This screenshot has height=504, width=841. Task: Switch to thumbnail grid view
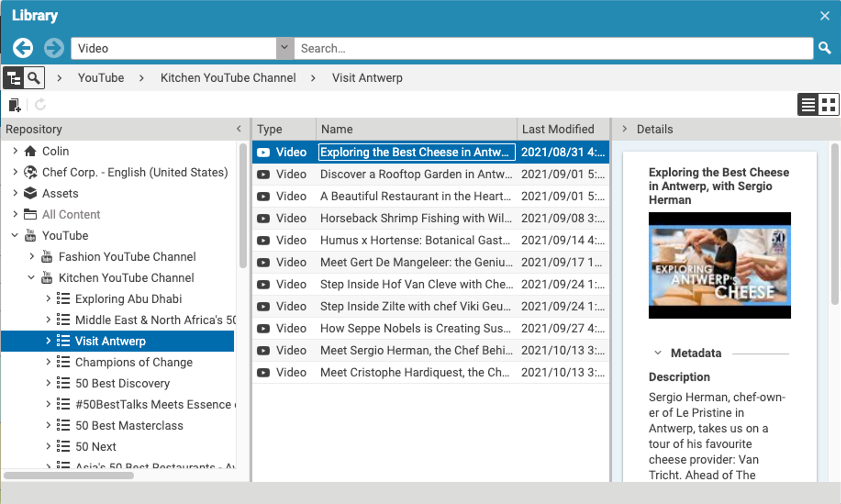click(828, 105)
